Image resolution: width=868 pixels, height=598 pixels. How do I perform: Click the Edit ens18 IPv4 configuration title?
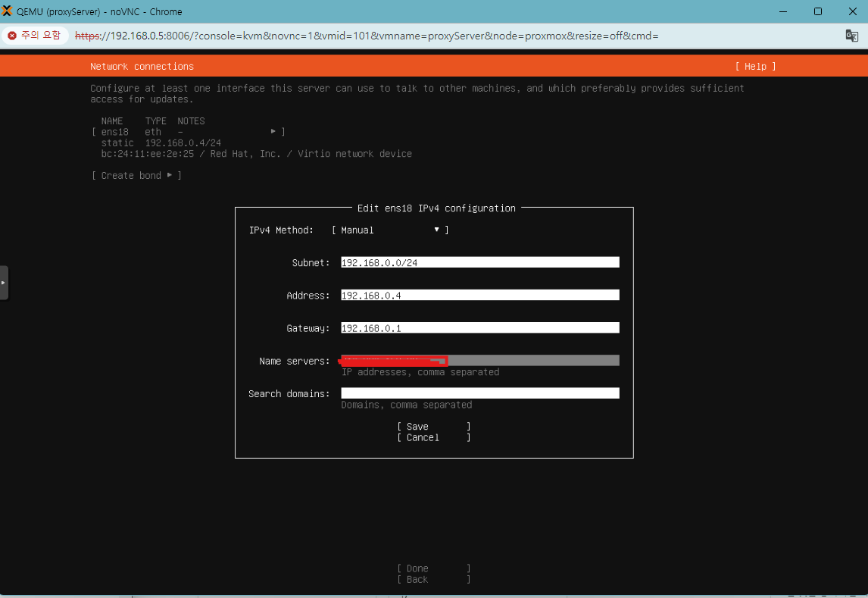[436, 208]
